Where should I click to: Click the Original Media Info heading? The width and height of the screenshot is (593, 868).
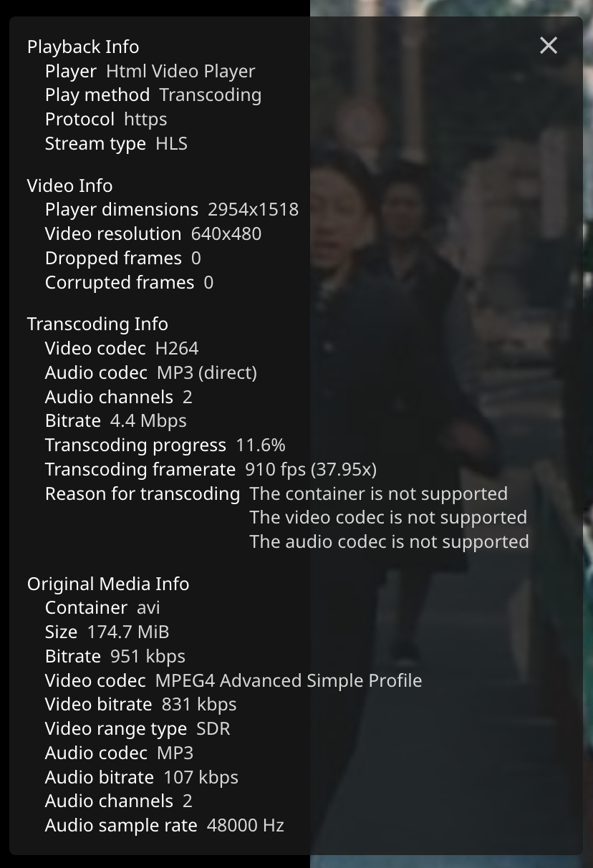click(108, 584)
